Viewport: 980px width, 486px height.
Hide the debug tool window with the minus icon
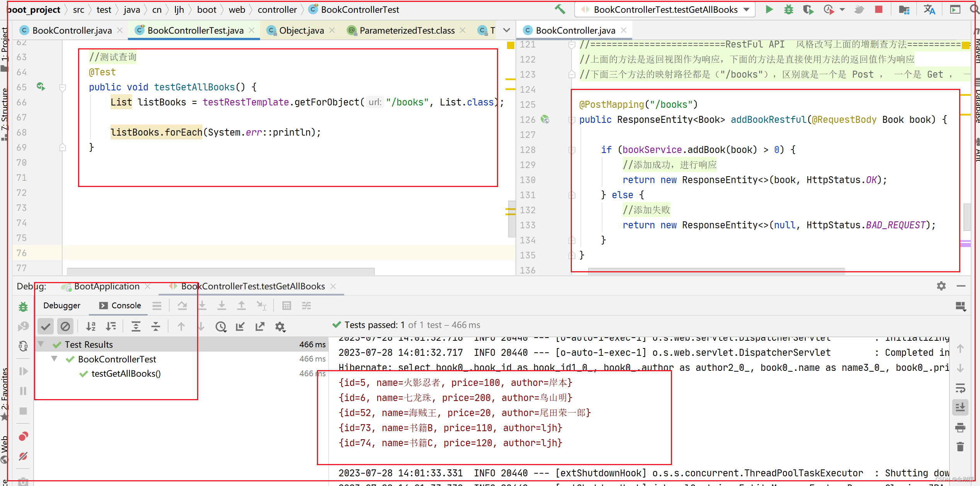click(x=961, y=286)
